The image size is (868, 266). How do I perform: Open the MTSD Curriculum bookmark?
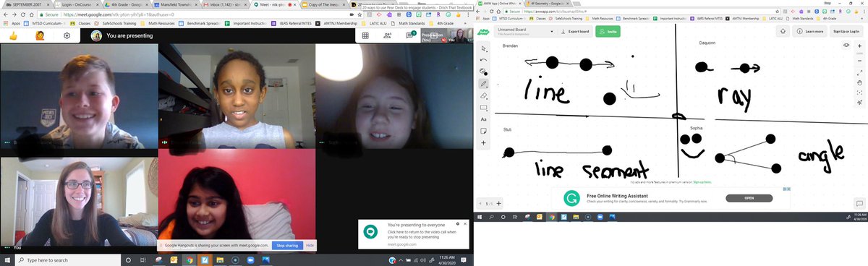45,23
